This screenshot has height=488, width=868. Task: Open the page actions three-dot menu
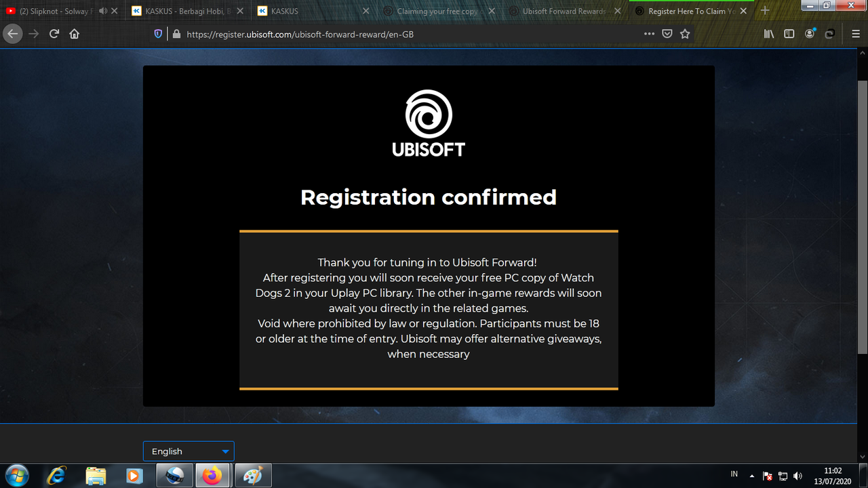[649, 34]
